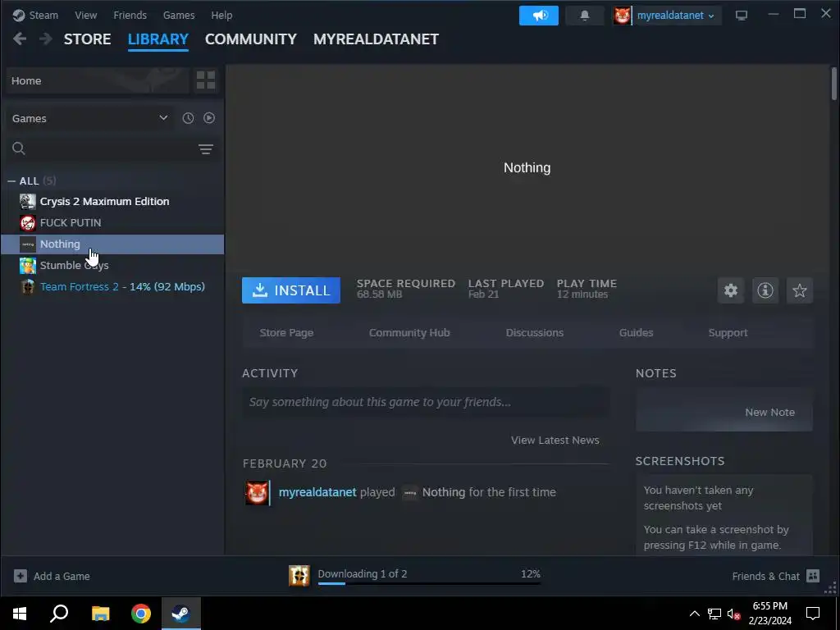Click the Crysis 2 game icon

tap(27, 202)
